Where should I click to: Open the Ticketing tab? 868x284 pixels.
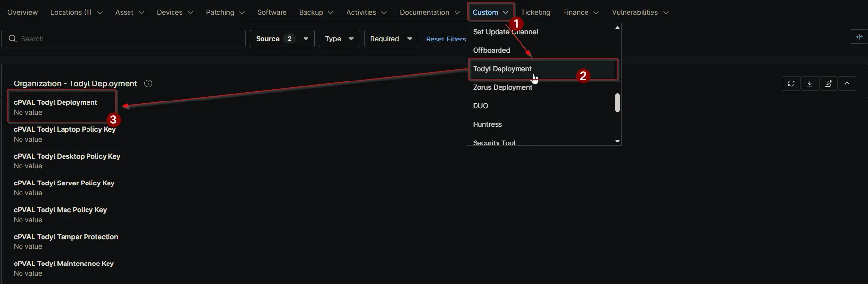tap(536, 12)
